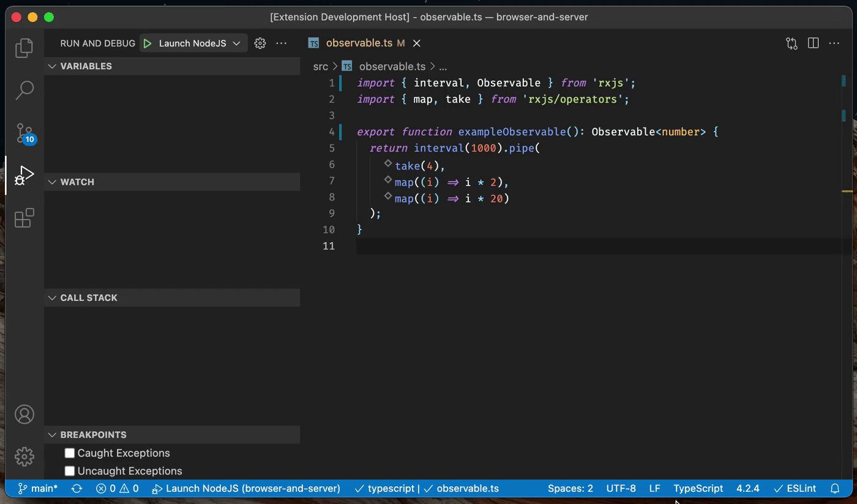This screenshot has height=504, width=857.
Task: Click TypeScript file icon in breadcrumb
Action: tap(347, 66)
